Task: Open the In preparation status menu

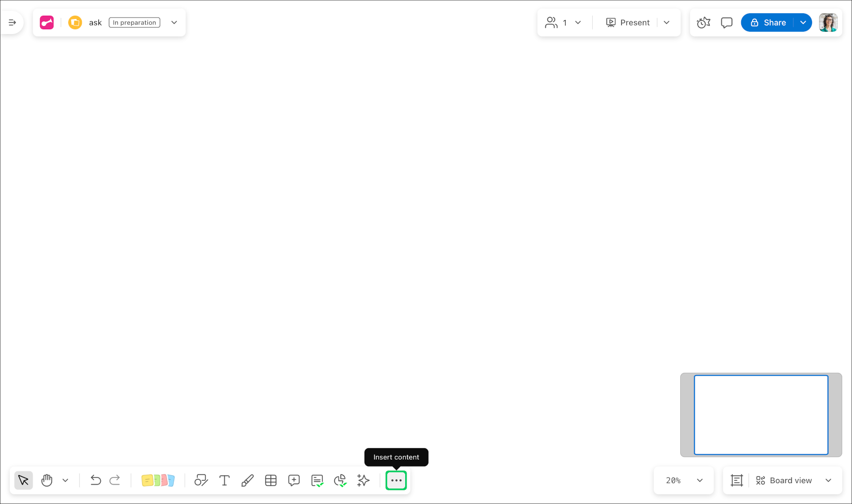Action: pyautogui.click(x=134, y=22)
